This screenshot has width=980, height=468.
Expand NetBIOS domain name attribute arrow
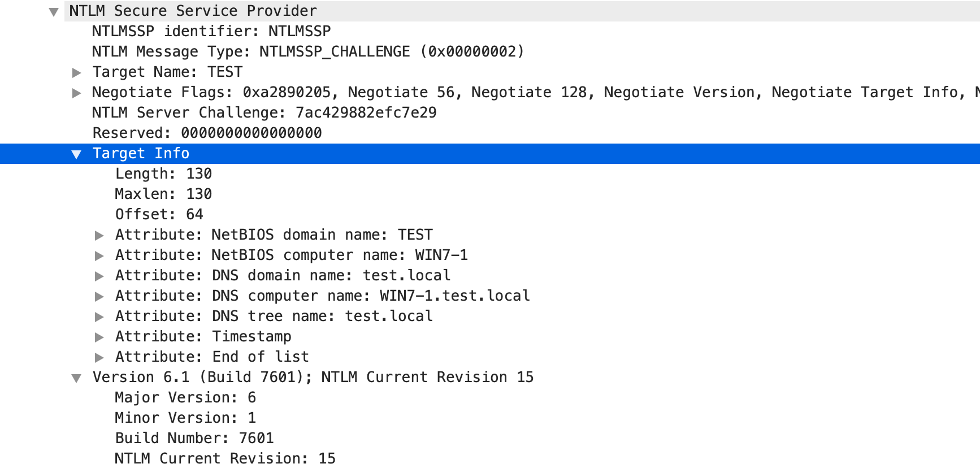coord(99,235)
